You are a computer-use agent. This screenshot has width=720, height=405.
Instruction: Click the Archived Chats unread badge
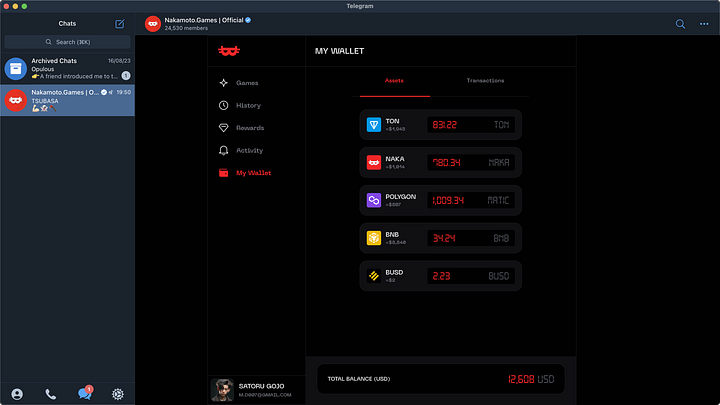tap(126, 75)
